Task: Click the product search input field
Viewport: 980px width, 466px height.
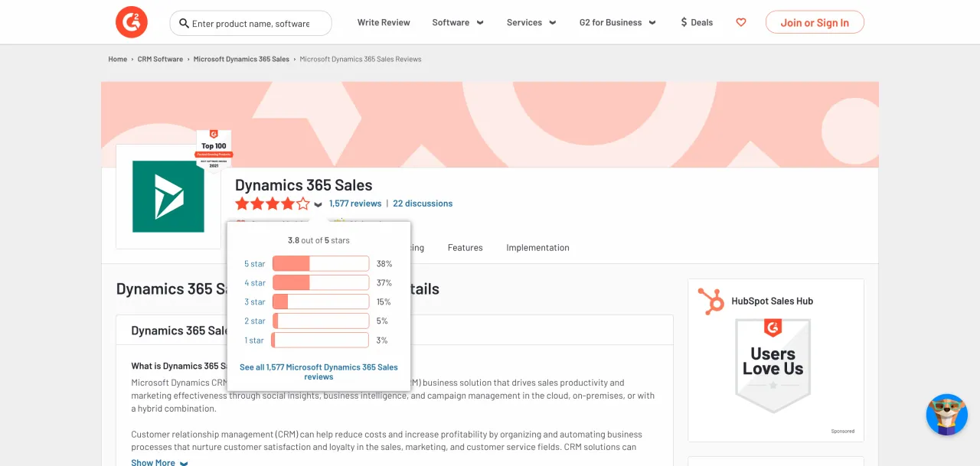Action: pyautogui.click(x=251, y=23)
